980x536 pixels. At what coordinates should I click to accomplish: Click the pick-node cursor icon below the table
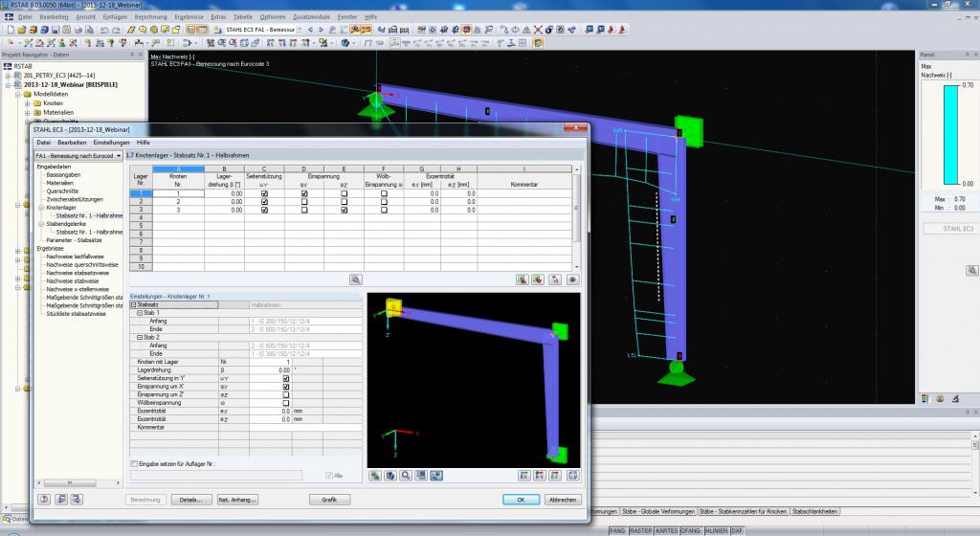click(x=555, y=279)
